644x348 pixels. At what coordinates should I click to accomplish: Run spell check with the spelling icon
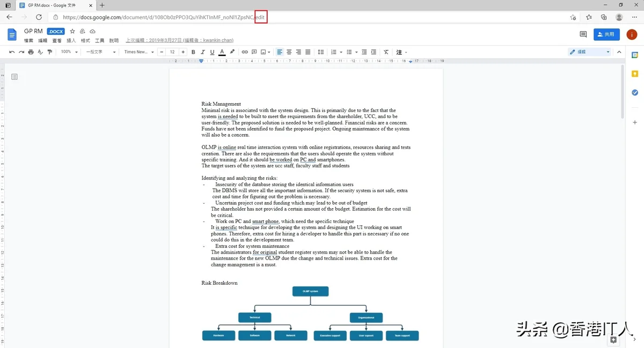tap(40, 52)
